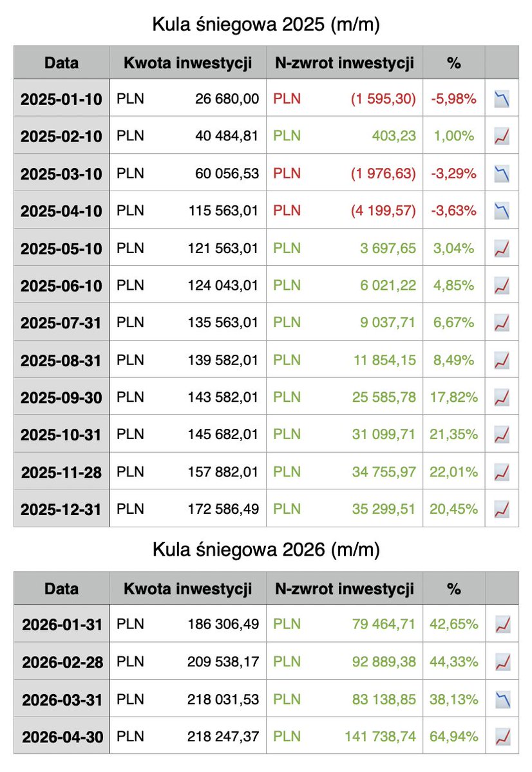Image resolution: width=532 pixels, height=772 pixels.
Task: Click the -5,98% value for January 2025
Action: (x=453, y=99)
